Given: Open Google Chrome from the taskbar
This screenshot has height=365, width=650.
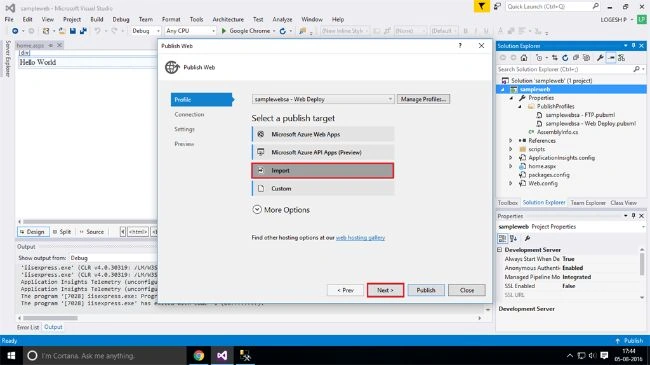Looking at the screenshot, I should point(199,355).
